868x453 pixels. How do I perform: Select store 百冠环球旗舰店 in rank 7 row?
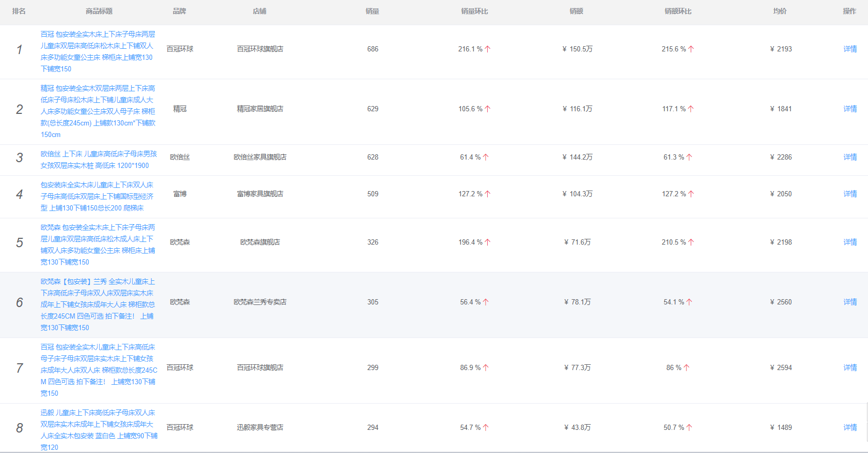pos(260,367)
